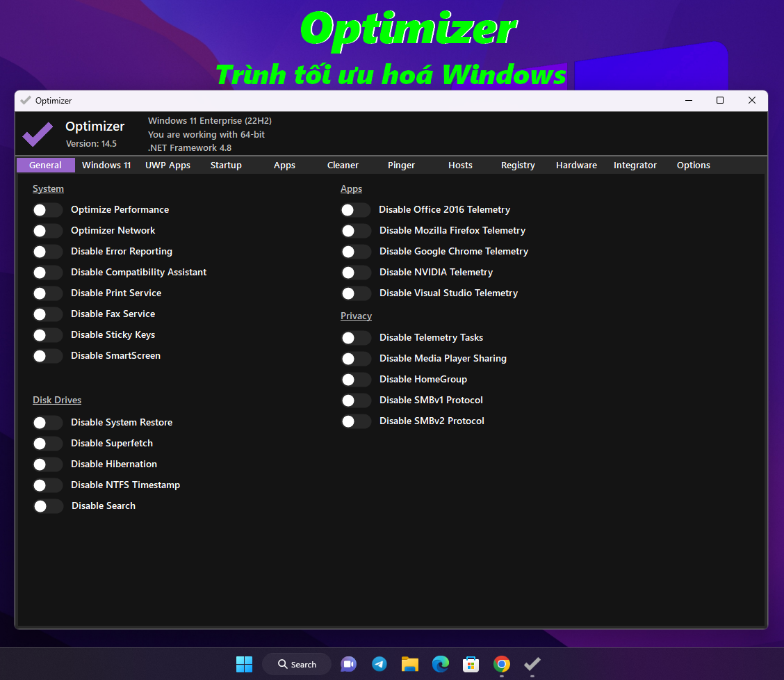Viewport: 784px width, 680px height.
Task: Click the Optimizer checkmark taskbar icon
Action: (532, 664)
